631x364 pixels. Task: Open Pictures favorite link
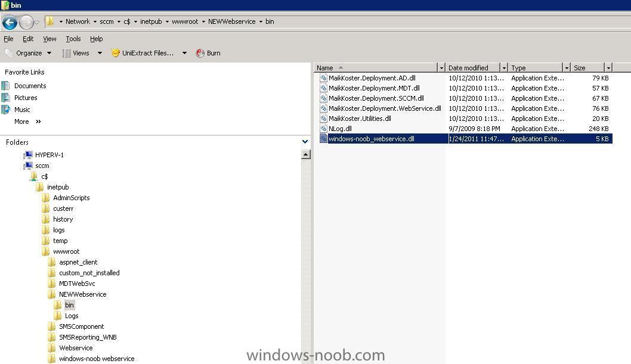[x=26, y=98]
